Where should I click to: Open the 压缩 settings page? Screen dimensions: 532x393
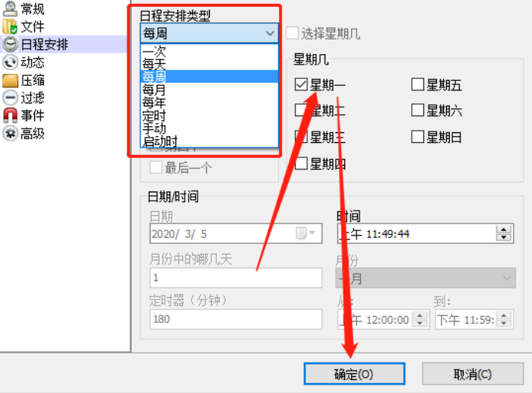[32, 81]
